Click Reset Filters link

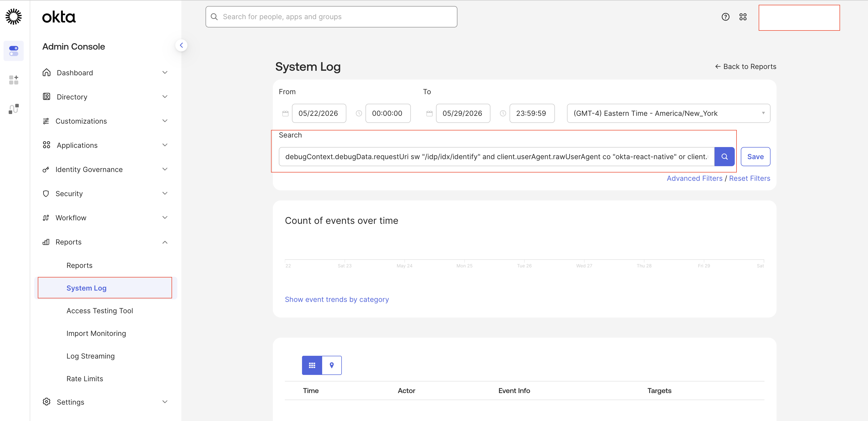[x=750, y=179]
